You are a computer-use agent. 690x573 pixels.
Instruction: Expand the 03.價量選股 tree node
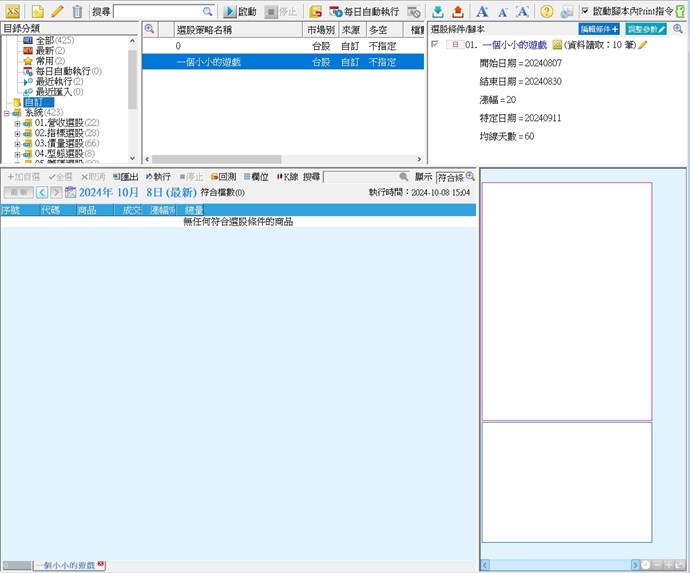point(17,144)
